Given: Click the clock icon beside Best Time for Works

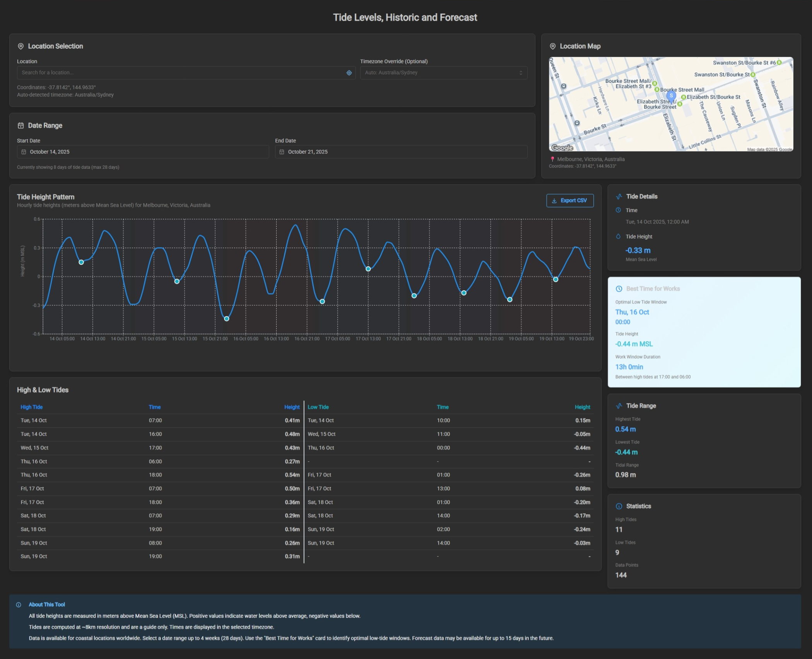Looking at the screenshot, I should click(619, 289).
